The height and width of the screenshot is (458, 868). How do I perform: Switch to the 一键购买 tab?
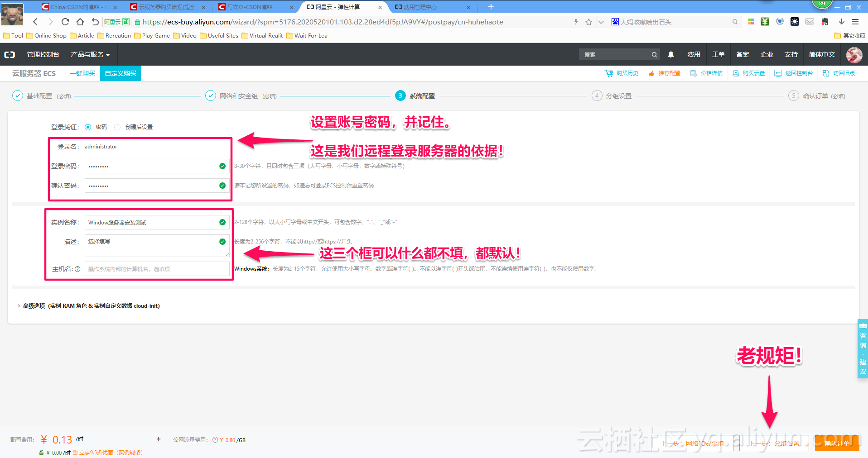[x=82, y=73]
